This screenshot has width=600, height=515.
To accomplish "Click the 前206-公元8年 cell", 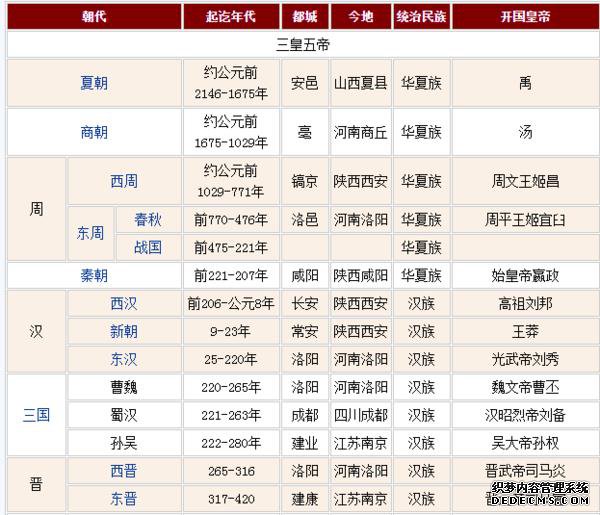I will [231, 304].
